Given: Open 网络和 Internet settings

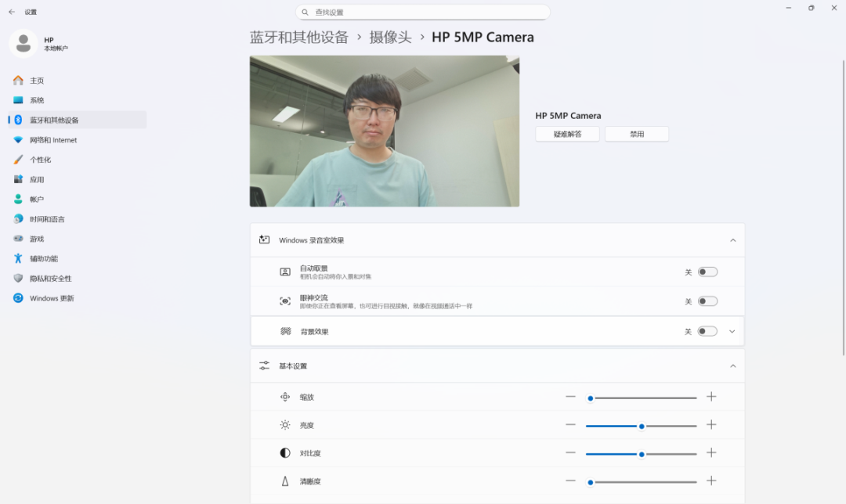Looking at the screenshot, I should (77, 139).
